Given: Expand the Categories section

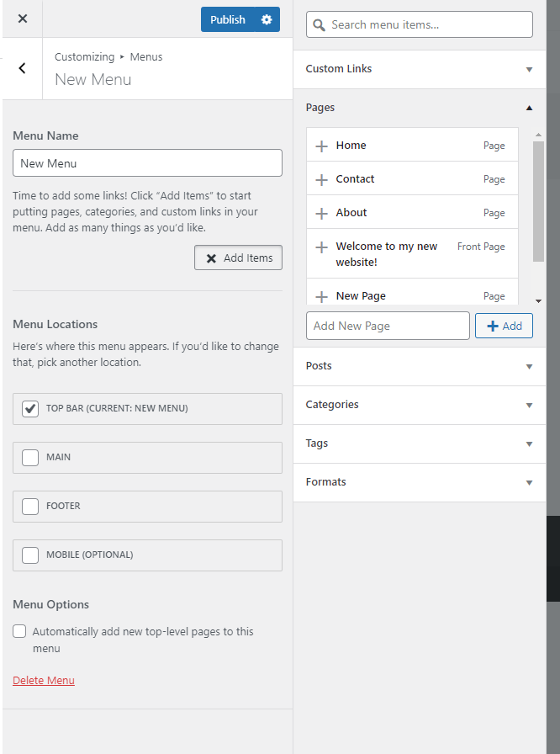Looking at the screenshot, I should pos(420,405).
